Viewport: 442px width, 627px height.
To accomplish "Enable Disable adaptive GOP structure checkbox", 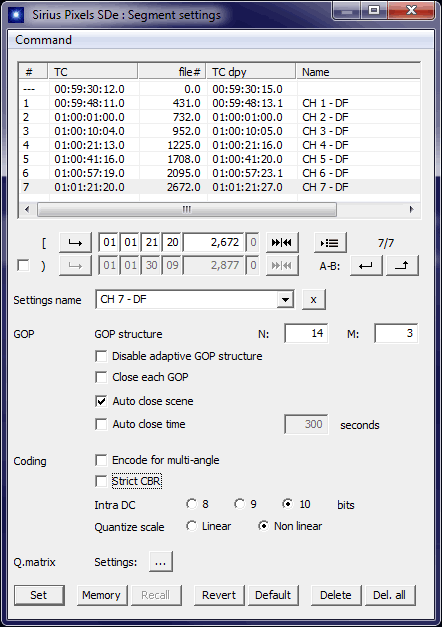I will pos(101,356).
